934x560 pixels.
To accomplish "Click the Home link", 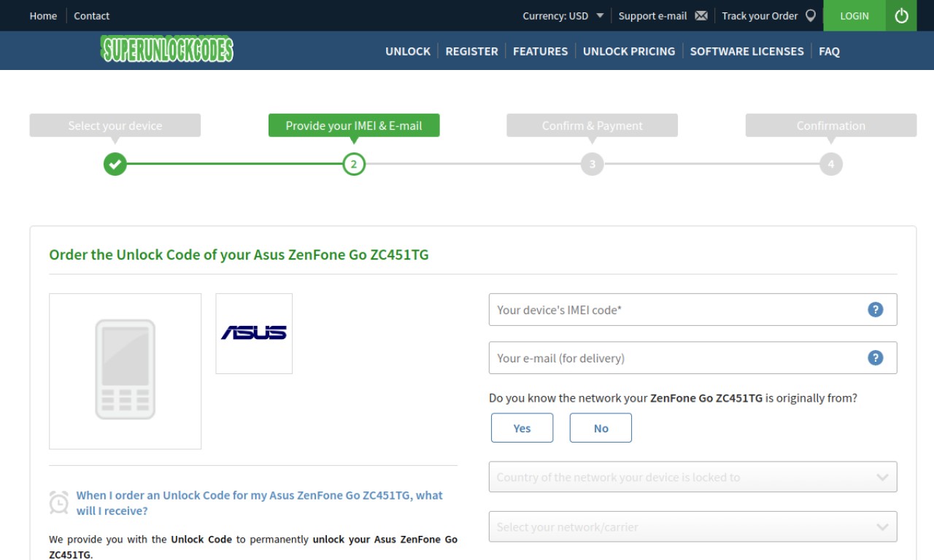I will tap(43, 16).
